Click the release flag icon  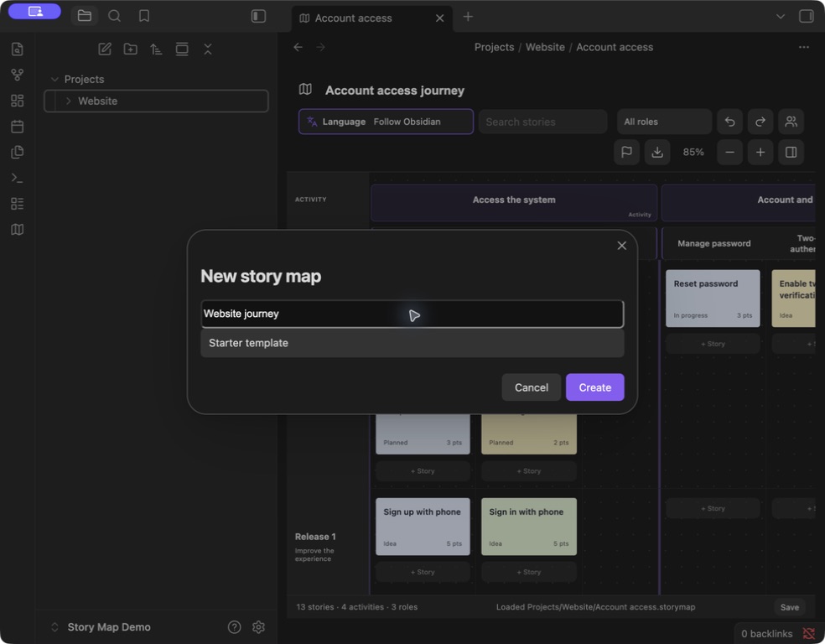pyautogui.click(x=626, y=152)
